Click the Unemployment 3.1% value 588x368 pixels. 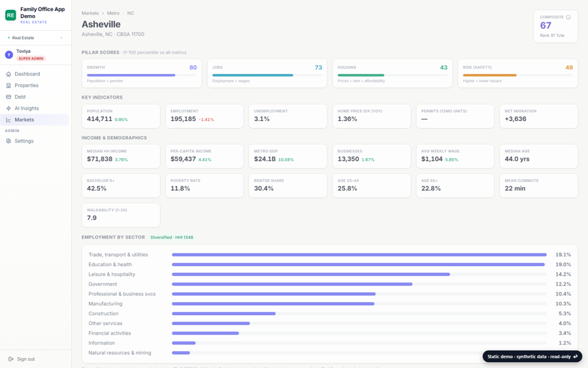[262, 119]
